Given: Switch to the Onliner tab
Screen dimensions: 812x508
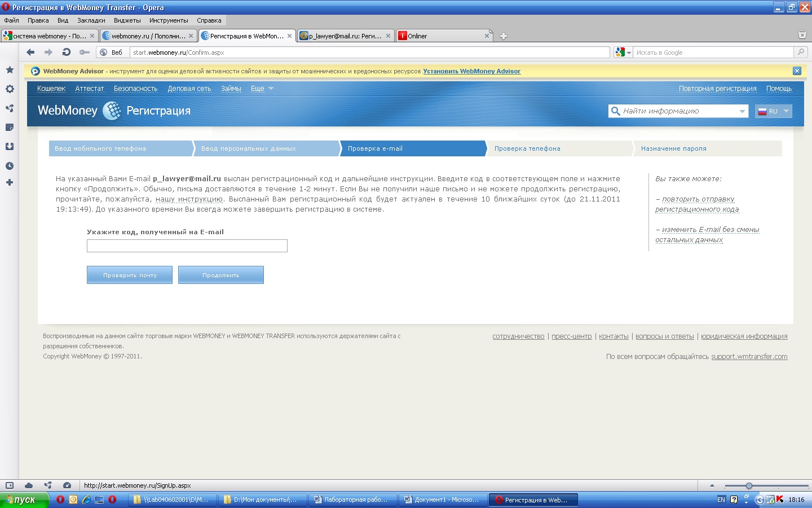Looking at the screenshot, I should point(444,36).
